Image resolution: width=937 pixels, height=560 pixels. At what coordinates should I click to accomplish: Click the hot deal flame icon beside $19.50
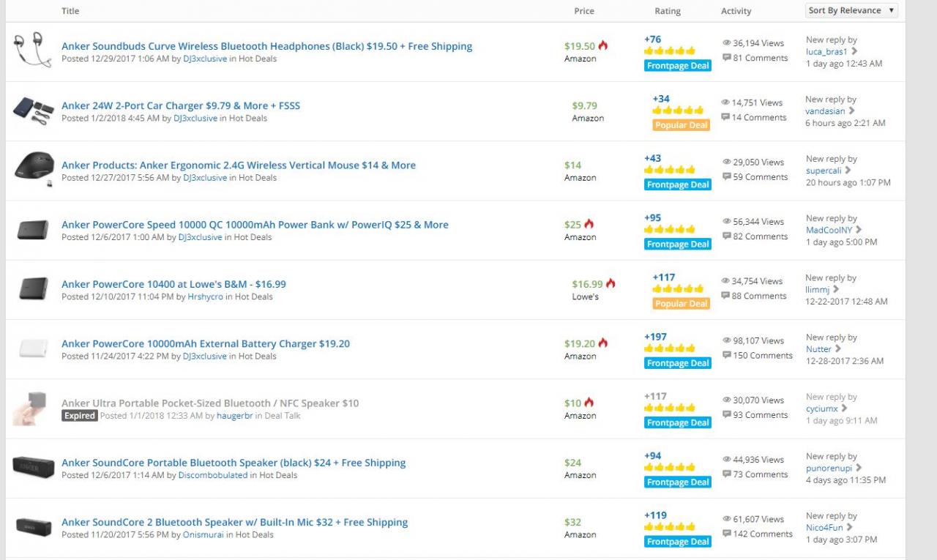pos(603,45)
